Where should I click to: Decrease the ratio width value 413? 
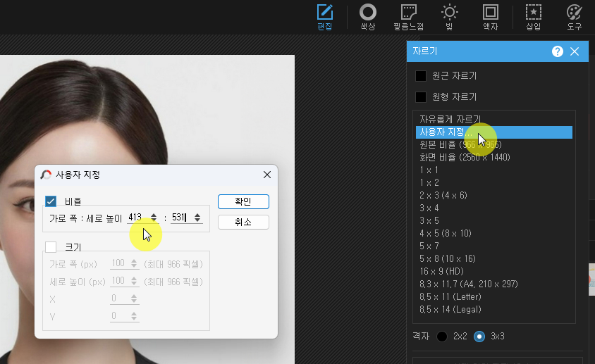tap(154, 220)
